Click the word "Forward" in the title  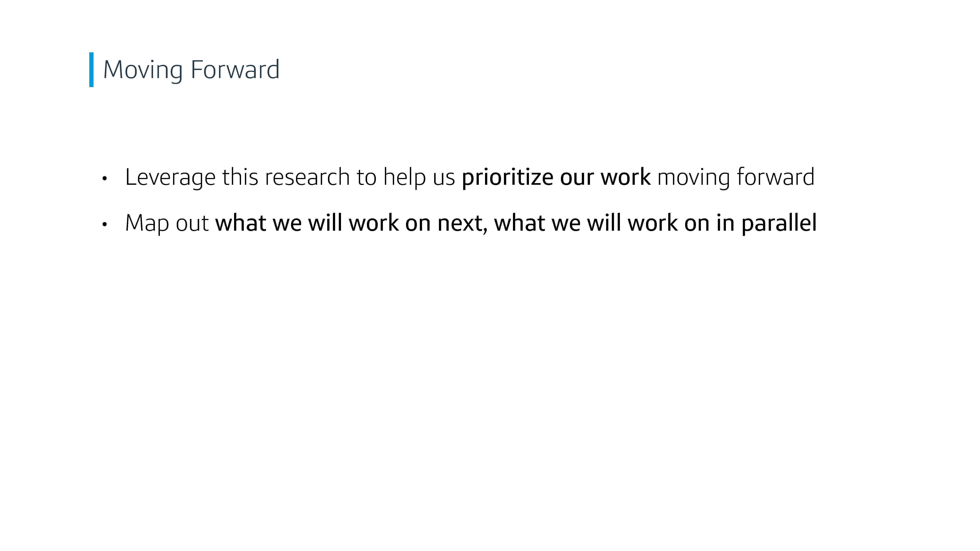[235, 70]
